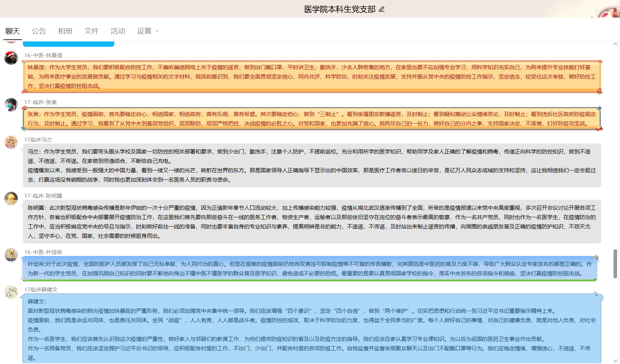Open the 公告 tab
This screenshot has width=620, height=364.
point(39,31)
